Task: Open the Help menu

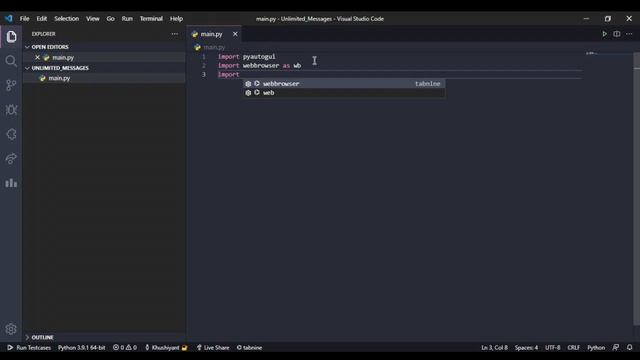Action: click(x=176, y=18)
